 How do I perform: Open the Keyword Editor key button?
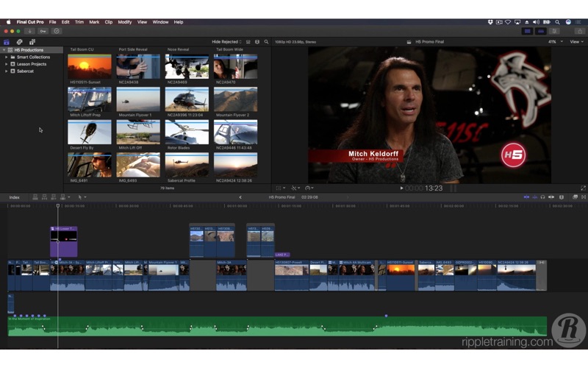tap(43, 31)
